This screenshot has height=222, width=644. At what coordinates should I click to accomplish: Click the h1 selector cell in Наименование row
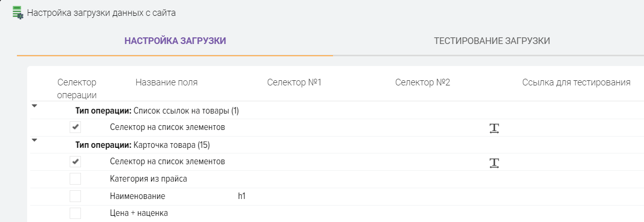(241, 196)
